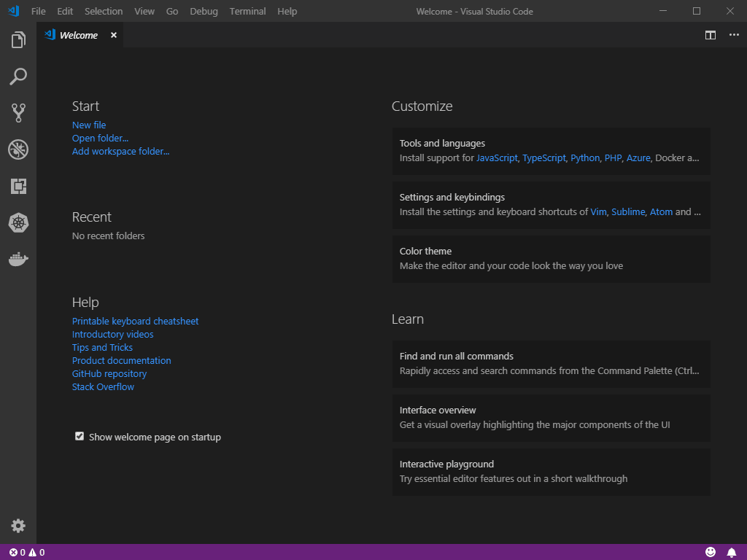Open the More Actions ellipsis menu

[734, 35]
